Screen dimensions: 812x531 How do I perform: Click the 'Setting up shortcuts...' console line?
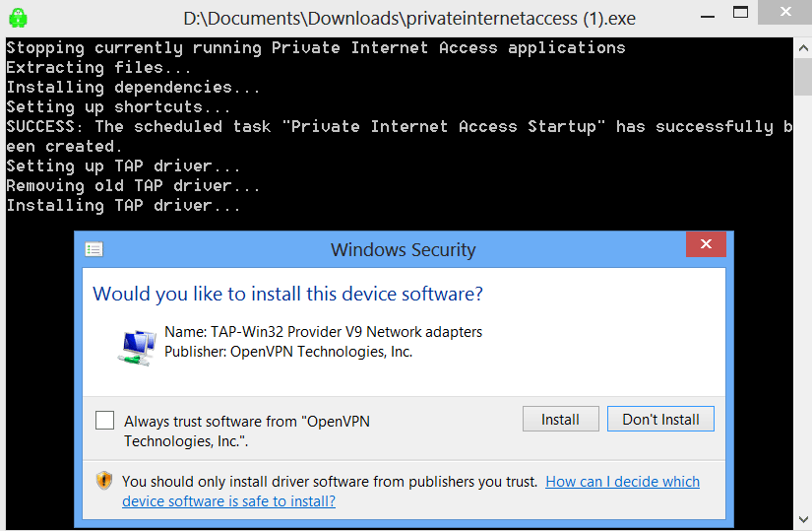118,107
